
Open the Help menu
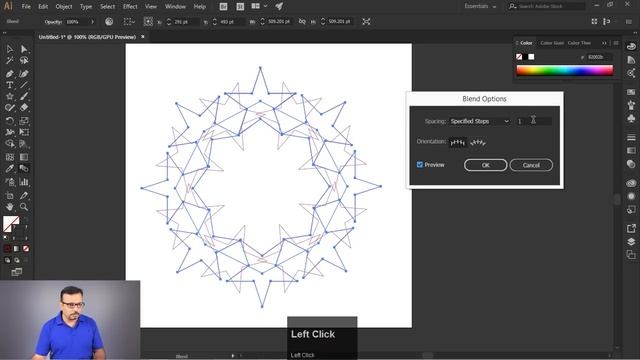200,7
